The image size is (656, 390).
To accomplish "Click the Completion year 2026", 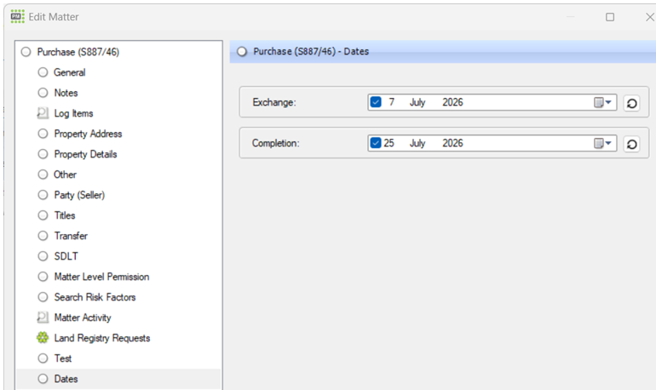I will pos(453,143).
